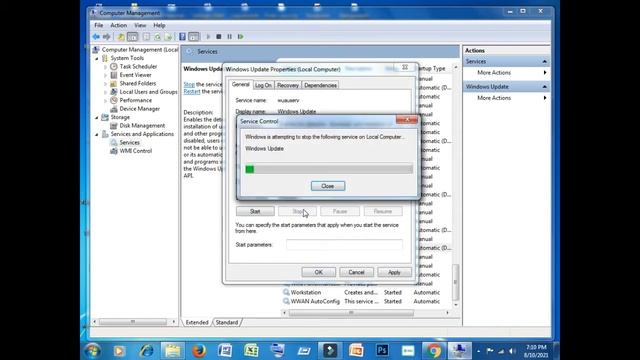Click the Pause Service toolbar icon
This screenshot has height=360, width=640.
click(229, 37)
